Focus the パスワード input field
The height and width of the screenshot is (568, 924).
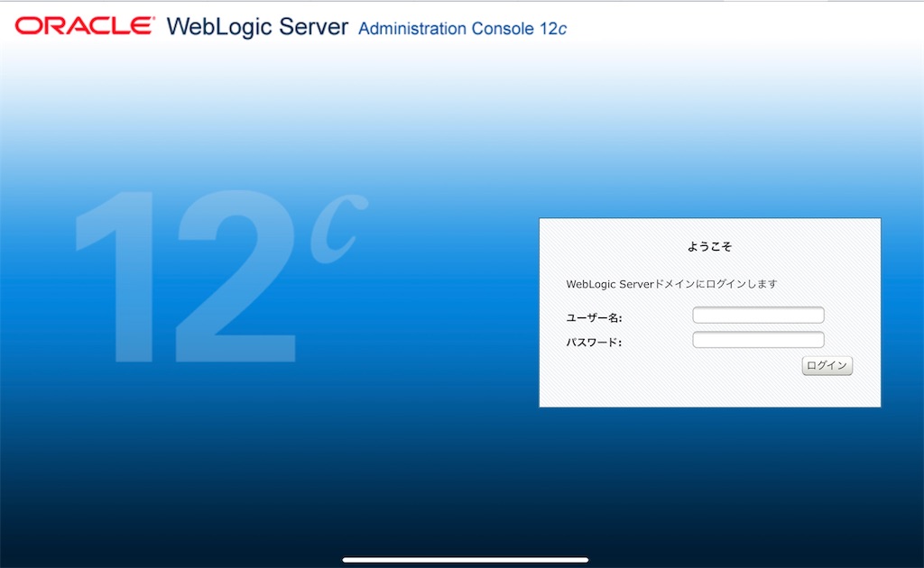(x=758, y=340)
